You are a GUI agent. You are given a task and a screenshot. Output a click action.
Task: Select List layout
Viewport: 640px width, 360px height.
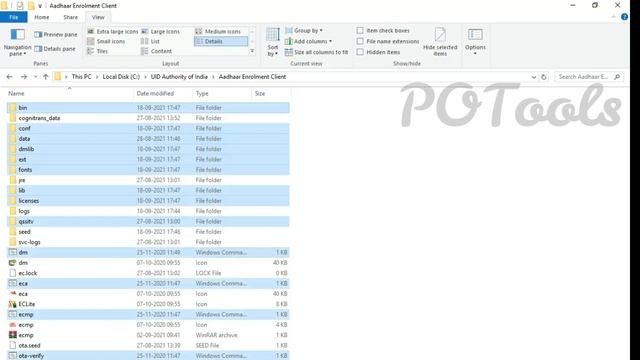pos(150,41)
